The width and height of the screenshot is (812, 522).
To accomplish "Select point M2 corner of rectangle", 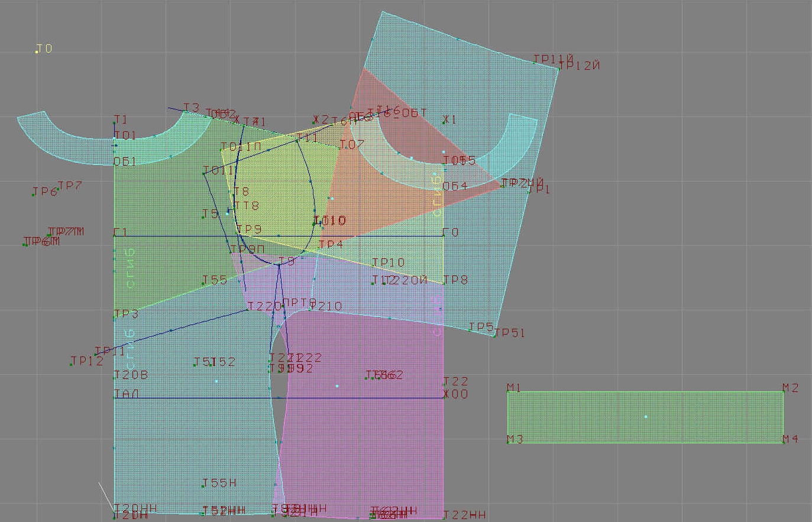I will 784,392.
